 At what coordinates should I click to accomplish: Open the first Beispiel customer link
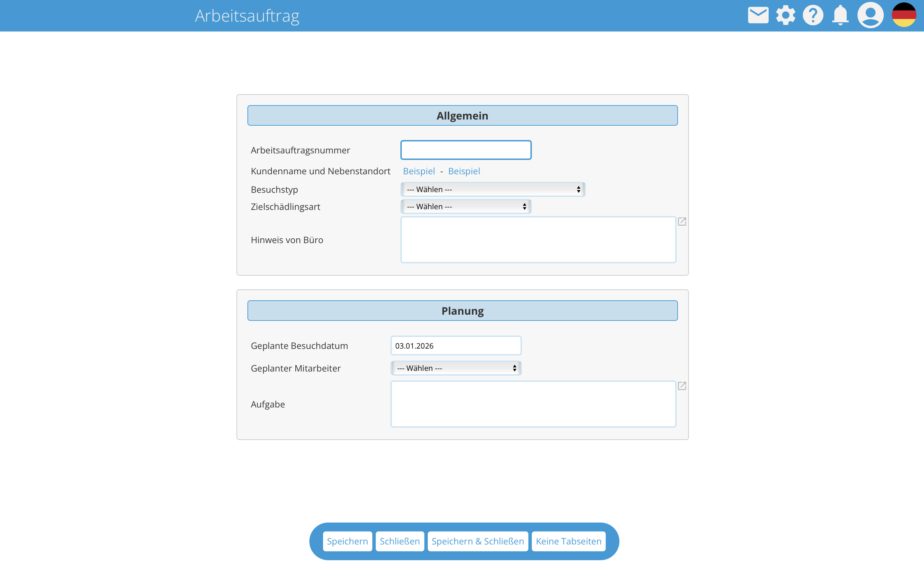(x=419, y=171)
